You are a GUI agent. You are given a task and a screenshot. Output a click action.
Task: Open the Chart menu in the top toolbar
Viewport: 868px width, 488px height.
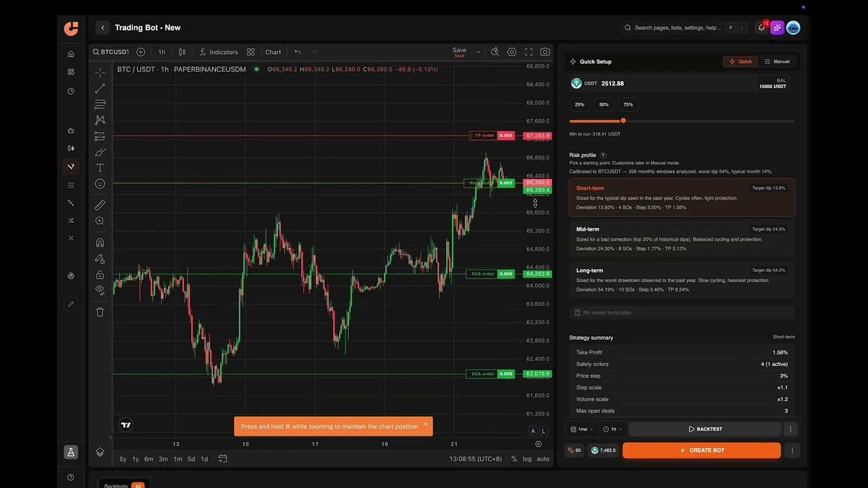(273, 52)
